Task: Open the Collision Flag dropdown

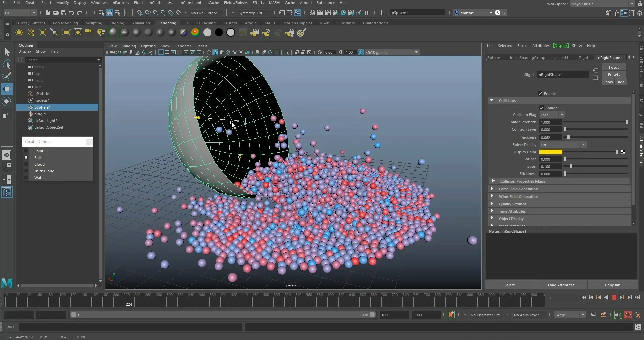Action: coord(552,115)
